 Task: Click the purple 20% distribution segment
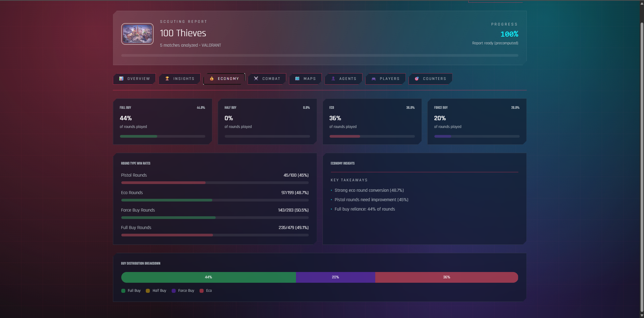pos(336,277)
